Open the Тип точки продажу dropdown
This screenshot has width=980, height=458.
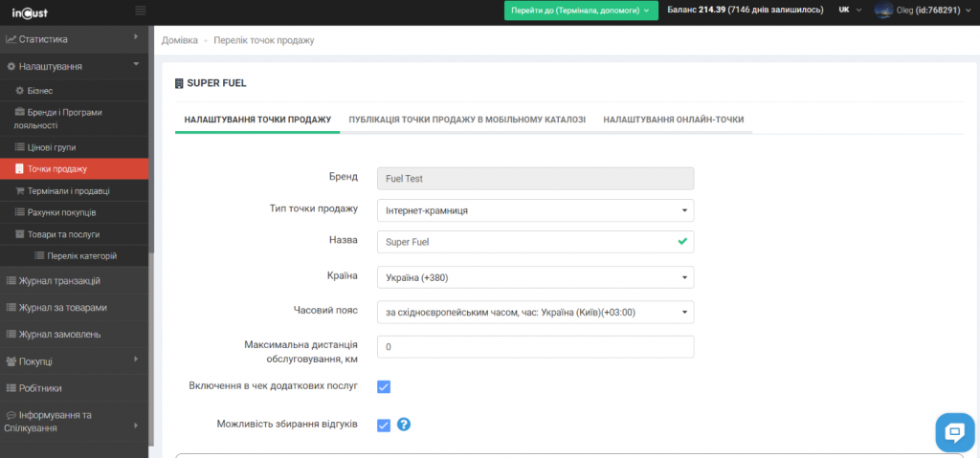[535, 210]
